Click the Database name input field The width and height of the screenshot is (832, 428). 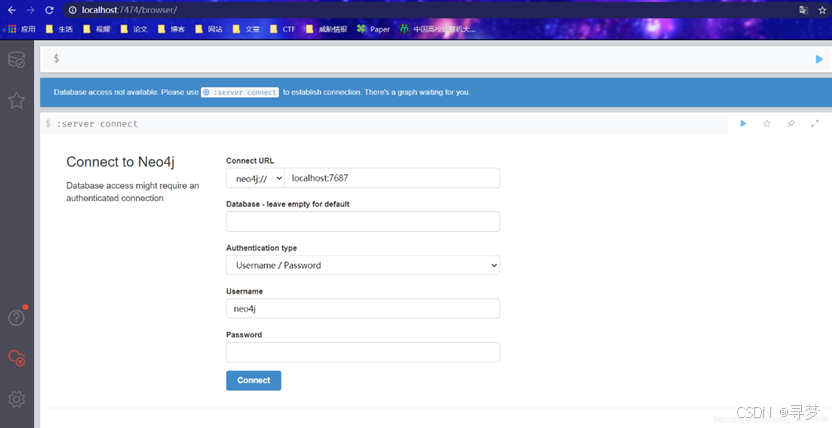[x=363, y=222]
